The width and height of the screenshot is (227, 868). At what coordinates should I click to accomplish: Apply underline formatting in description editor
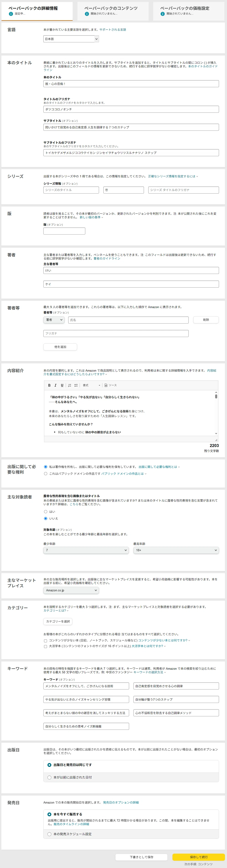point(62,385)
